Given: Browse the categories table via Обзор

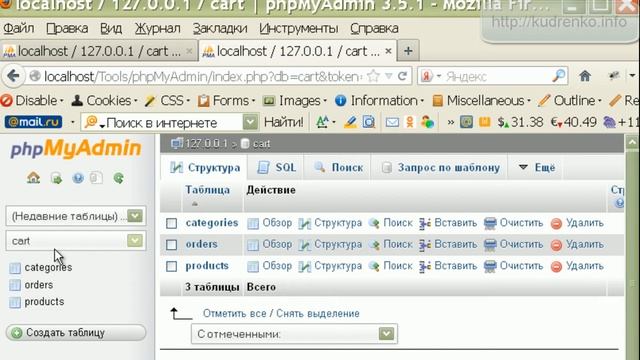Looking at the screenshot, I should [269, 223].
